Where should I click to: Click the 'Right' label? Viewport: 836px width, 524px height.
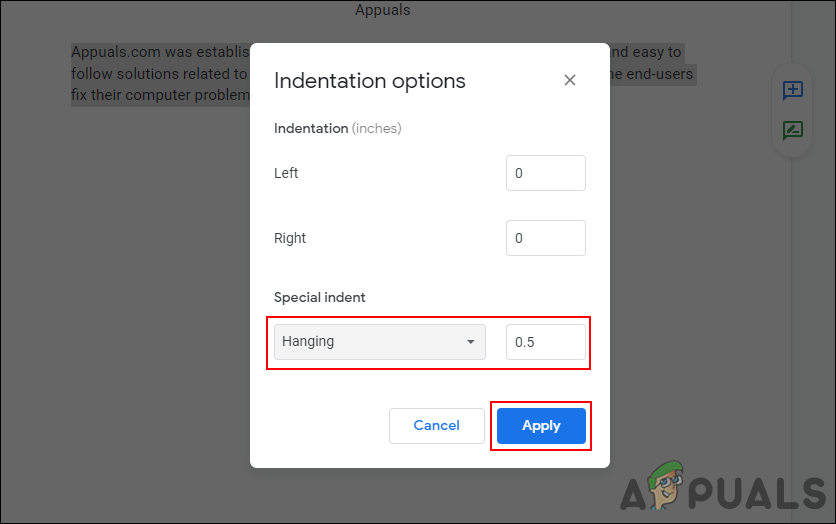[x=290, y=238]
